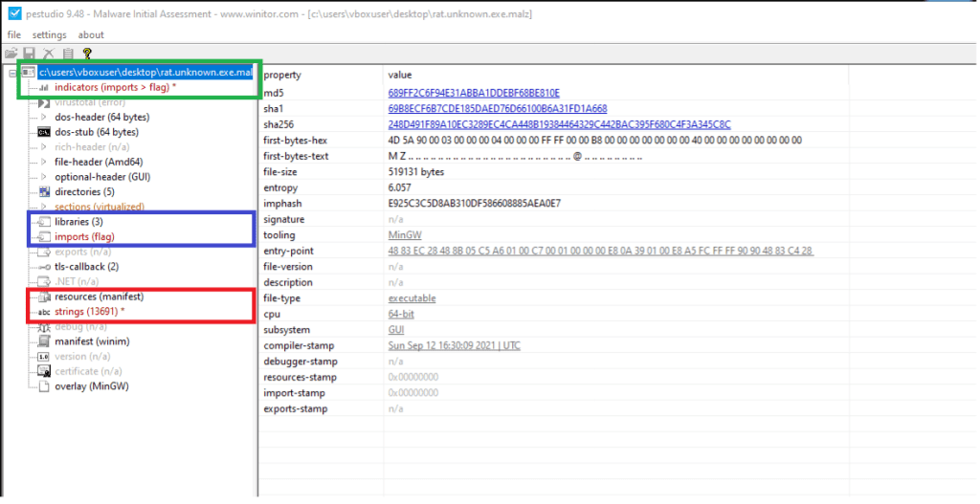Viewport: 980px width, 504px height.
Task: Collapse the root file tree node
Action: point(11,73)
